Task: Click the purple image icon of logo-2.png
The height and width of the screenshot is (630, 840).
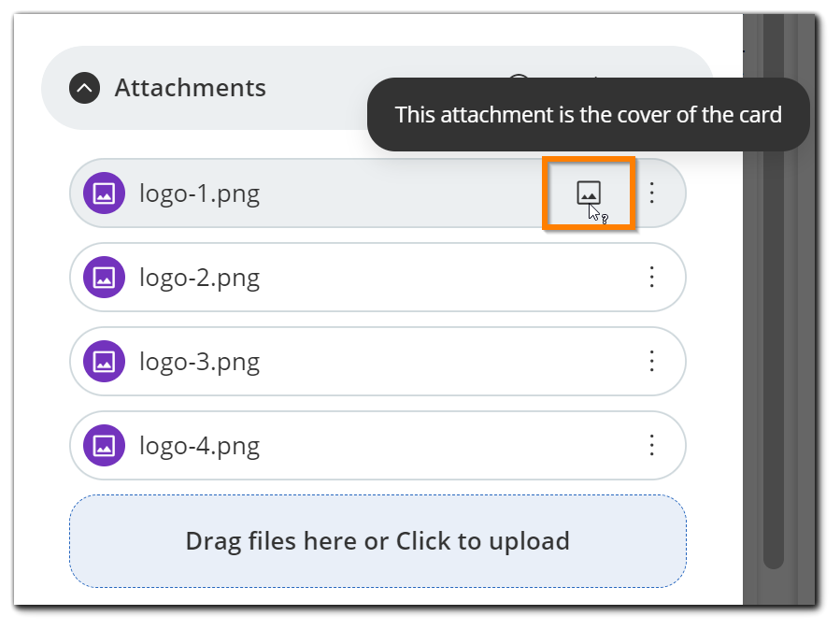Action: tap(104, 277)
